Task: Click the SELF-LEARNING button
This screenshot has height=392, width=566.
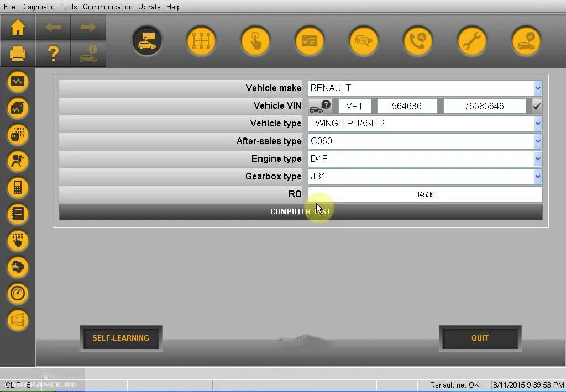Action: 120,338
